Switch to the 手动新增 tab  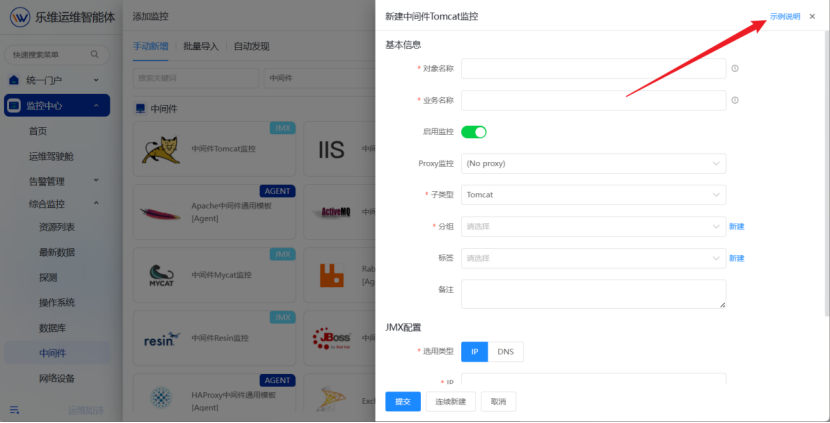150,46
